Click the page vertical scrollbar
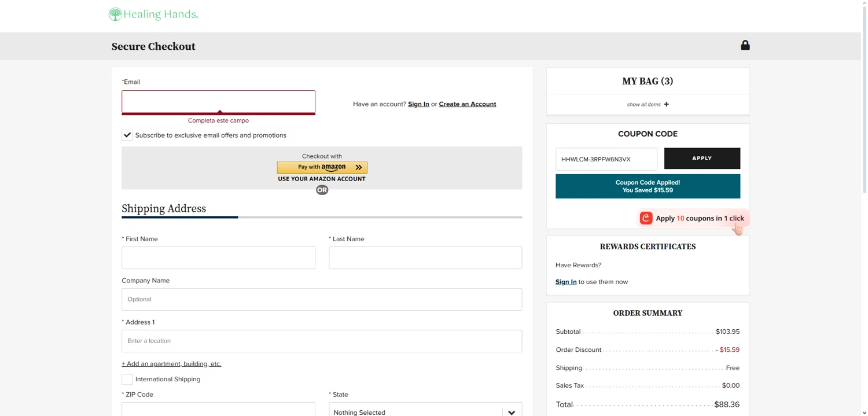Screen dimensions: 868x416 coord(864,98)
